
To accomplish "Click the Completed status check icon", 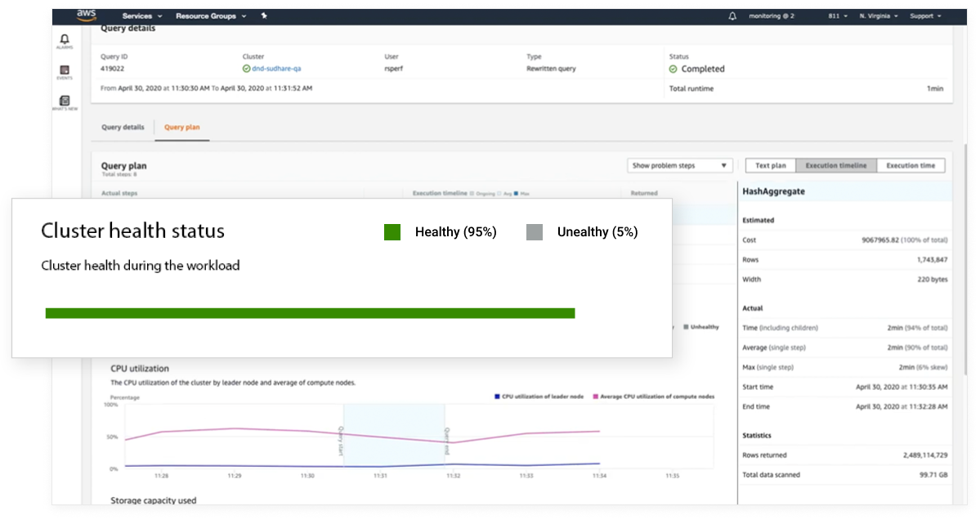I will click(x=673, y=69).
